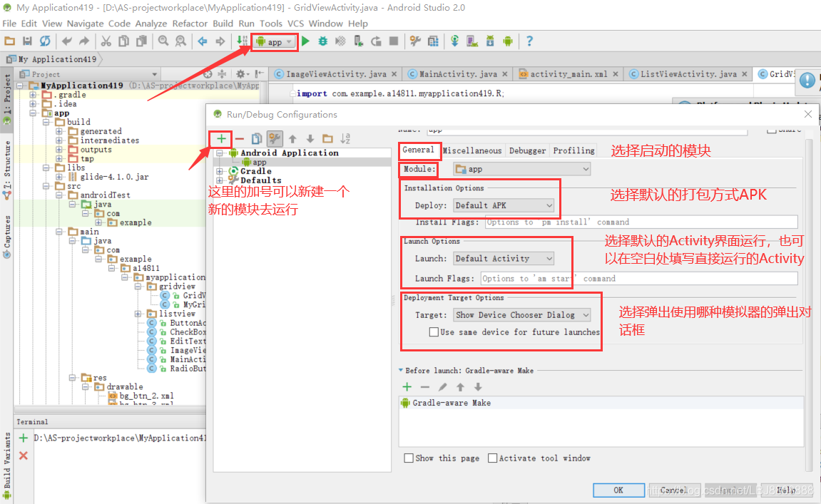
Task: Open ListViewActivity.java editor tab
Action: tap(688, 74)
